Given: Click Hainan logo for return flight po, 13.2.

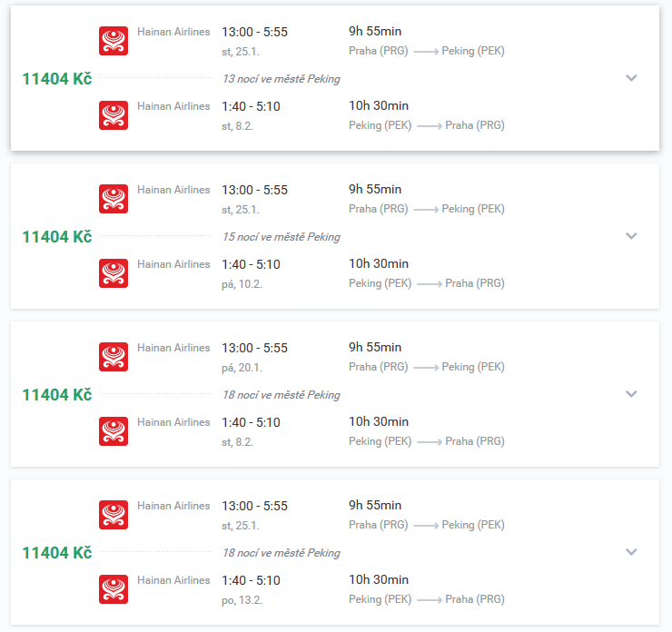Looking at the screenshot, I should pos(114,589).
